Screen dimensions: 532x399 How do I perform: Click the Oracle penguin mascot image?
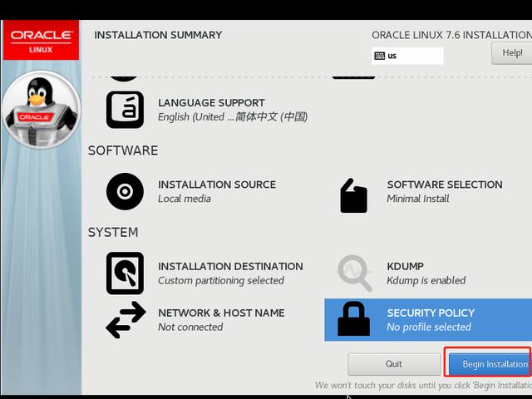click(42, 110)
